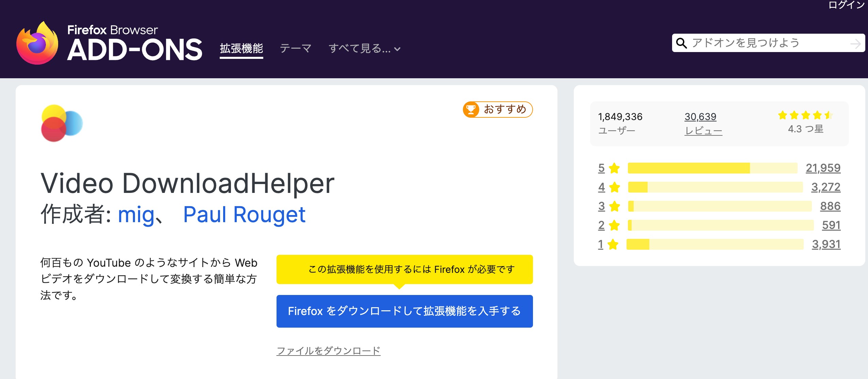The height and width of the screenshot is (379, 868).
Task: Click the addon description starting 何百もの YouTube
Action: pos(149,279)
